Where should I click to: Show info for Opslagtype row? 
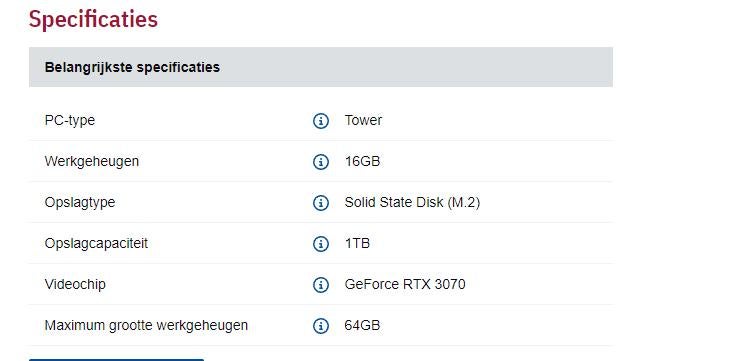[321, 203]
